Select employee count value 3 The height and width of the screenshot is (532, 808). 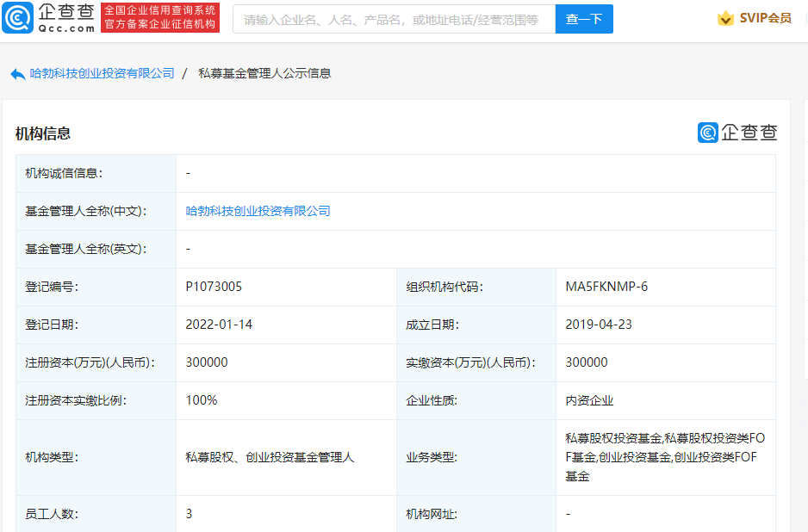click(190, 513)
